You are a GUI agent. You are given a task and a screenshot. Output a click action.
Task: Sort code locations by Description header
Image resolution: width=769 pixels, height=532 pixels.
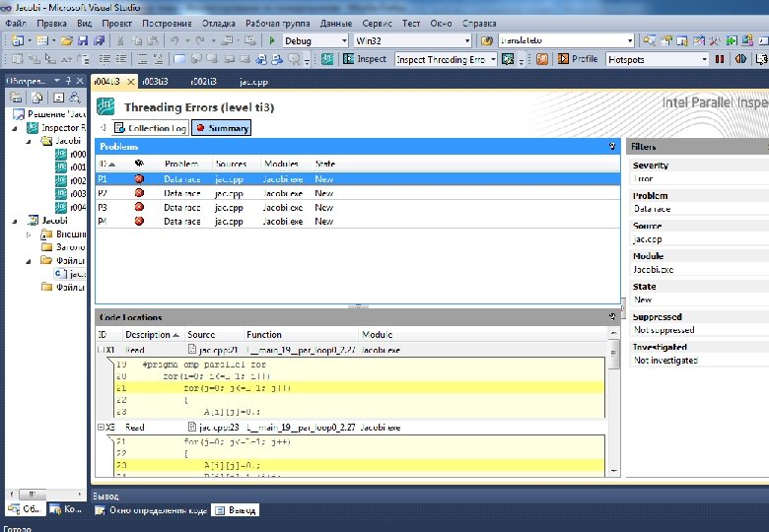(x=152, y=335)
